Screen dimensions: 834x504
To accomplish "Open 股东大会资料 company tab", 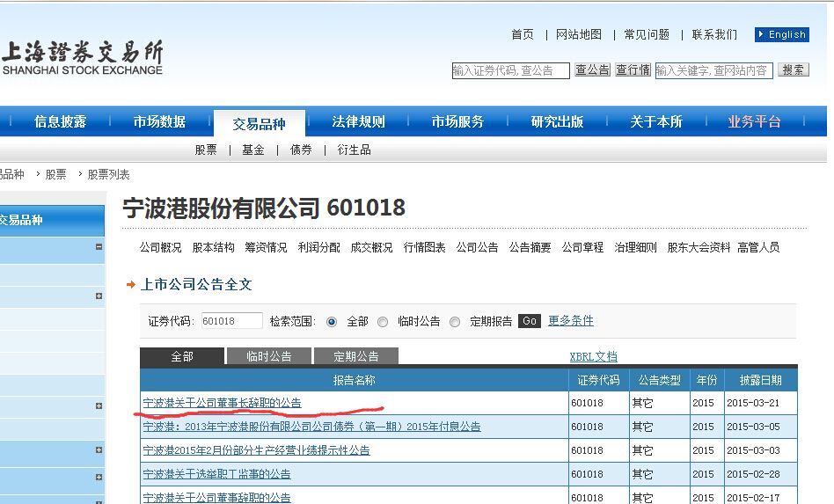I will coord(699,247).
